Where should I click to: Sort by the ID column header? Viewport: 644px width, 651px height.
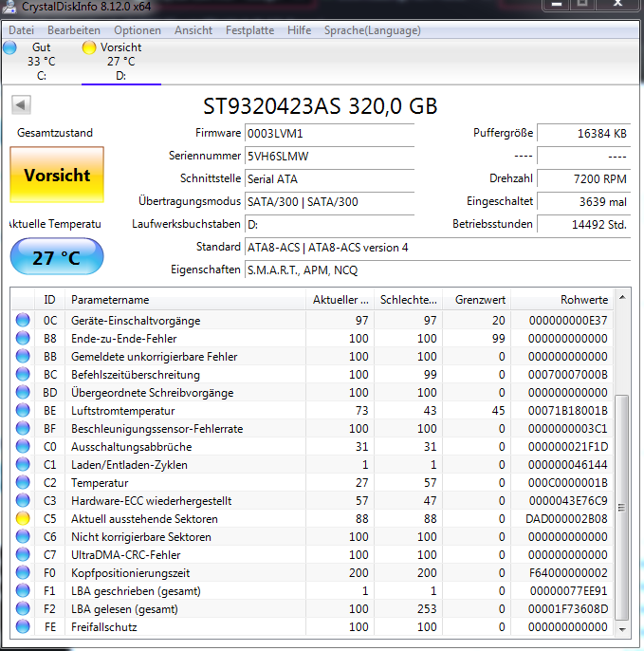tap(49, 299)
